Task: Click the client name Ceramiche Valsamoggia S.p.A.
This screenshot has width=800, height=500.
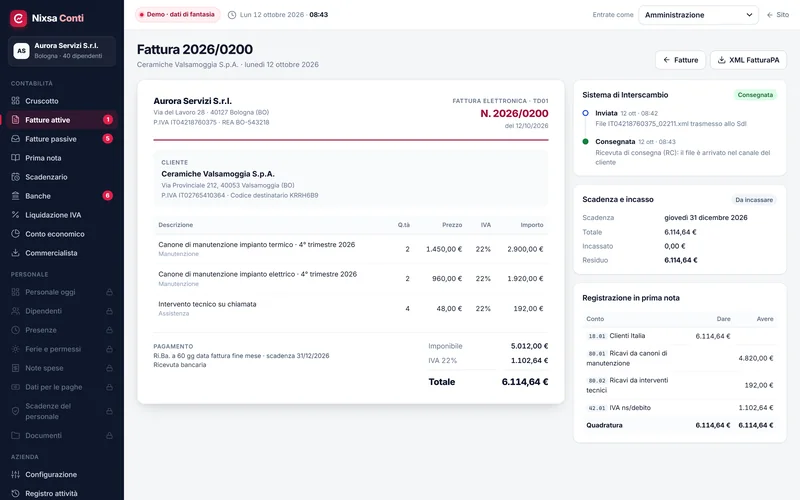Action: point(218,174)
